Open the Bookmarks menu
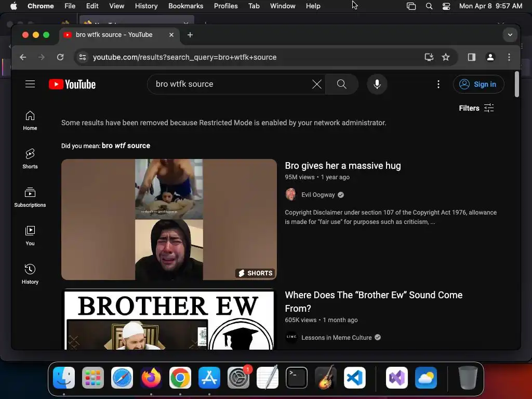 point(185,6)
